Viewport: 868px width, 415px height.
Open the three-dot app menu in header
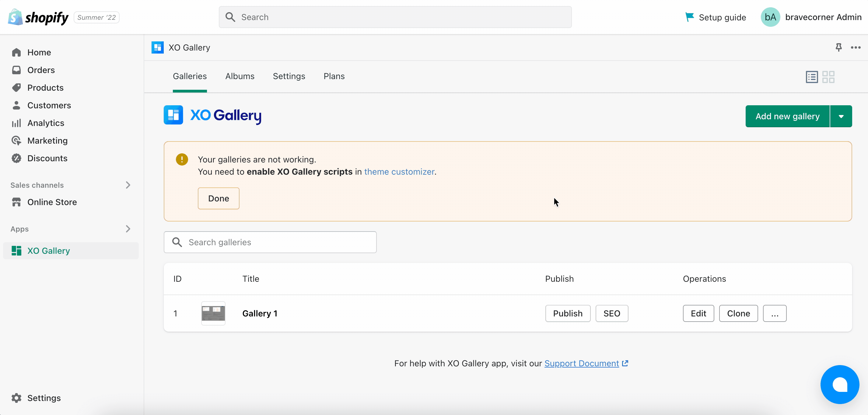pyautogui.click(x=856, y=47)
